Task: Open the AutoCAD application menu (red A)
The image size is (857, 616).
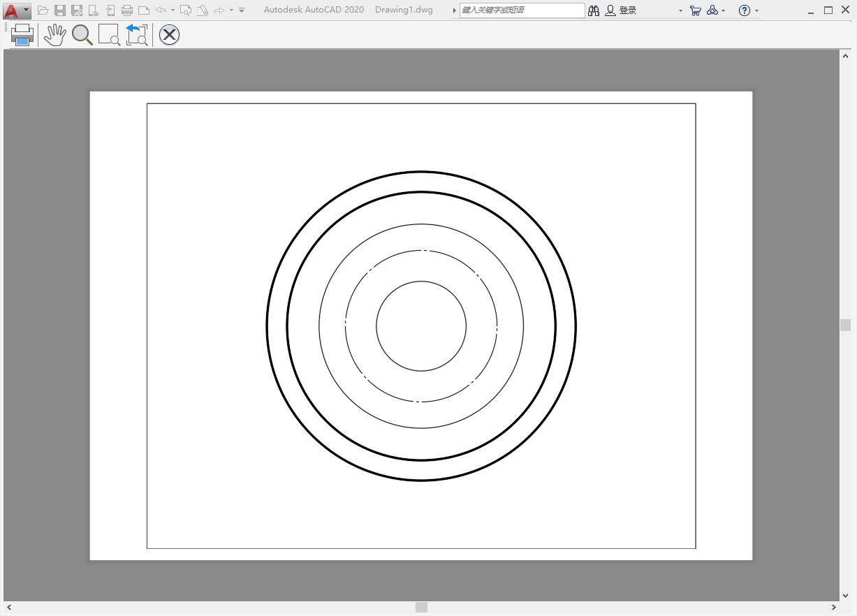Action: click(x=12, y=10)
